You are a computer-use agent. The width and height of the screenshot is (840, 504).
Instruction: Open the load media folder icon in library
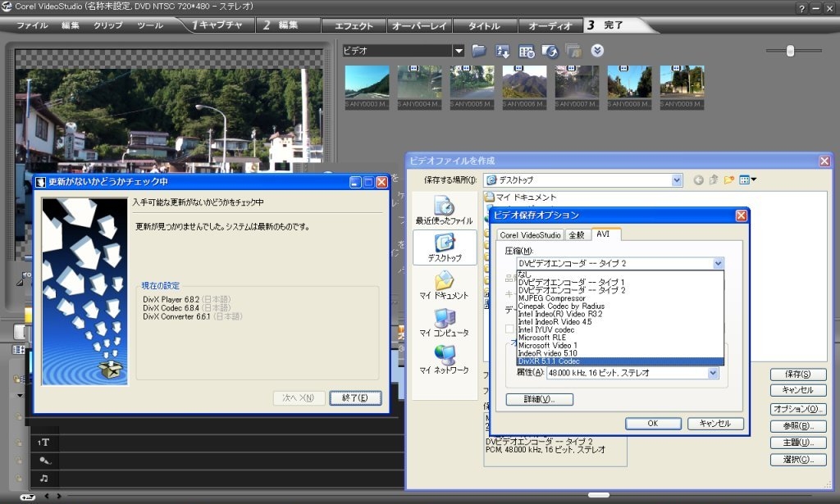[479, 51]
